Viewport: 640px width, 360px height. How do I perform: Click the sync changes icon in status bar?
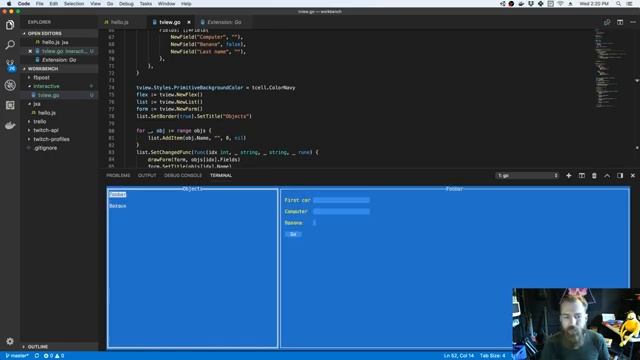coord(37,356)
